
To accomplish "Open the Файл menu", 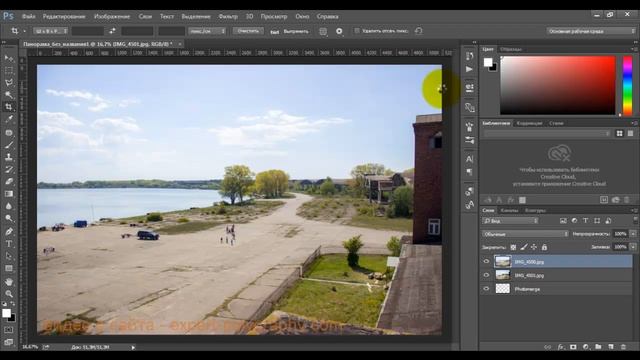I will [29, 17].
